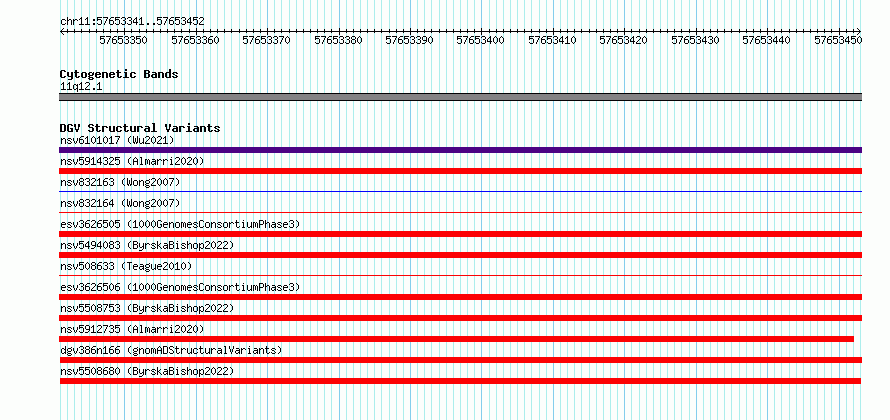Open variant nsv6101017 (Wu2021) label

click(117, 140)
